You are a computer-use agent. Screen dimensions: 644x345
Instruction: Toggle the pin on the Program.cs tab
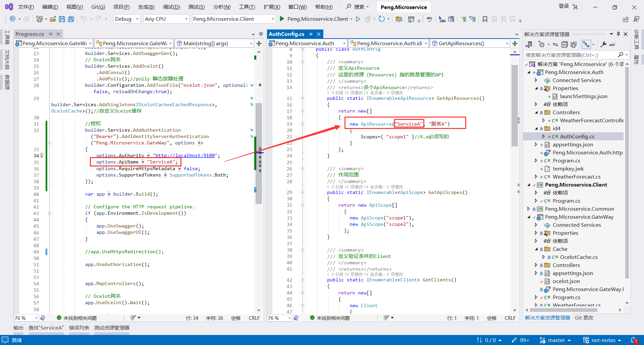pos(50,34)
